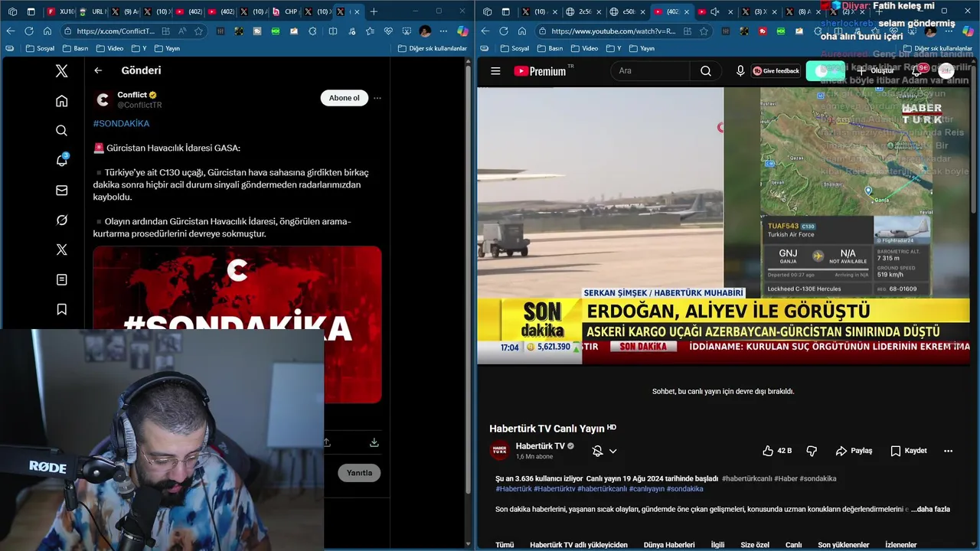980x551 pixels.
Task: Toggle Habertürk channel notification bell
Action: click(597, 451)
